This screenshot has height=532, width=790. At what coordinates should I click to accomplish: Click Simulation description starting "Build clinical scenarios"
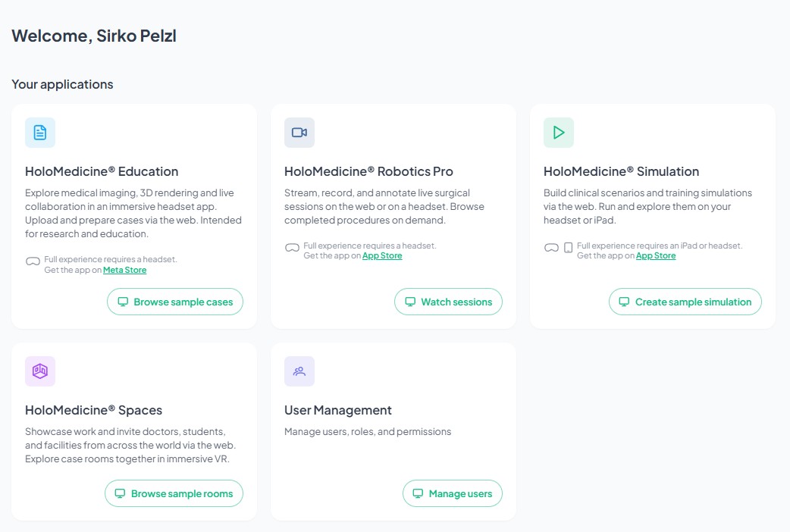(648, 207)
